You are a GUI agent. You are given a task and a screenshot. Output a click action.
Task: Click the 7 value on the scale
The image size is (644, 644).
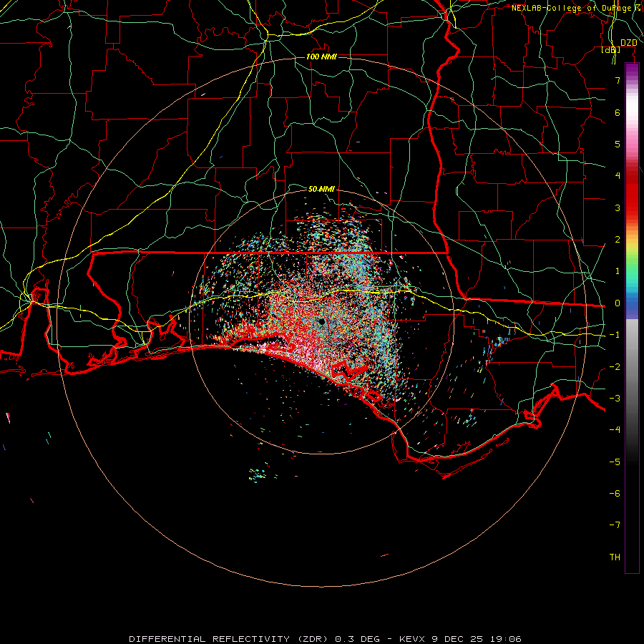[618, 80]
